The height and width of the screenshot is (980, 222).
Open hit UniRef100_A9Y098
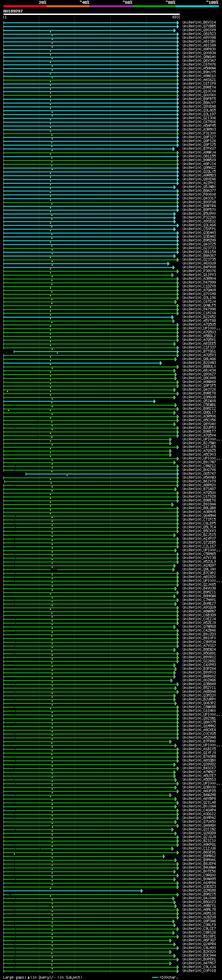click(199, 38)
